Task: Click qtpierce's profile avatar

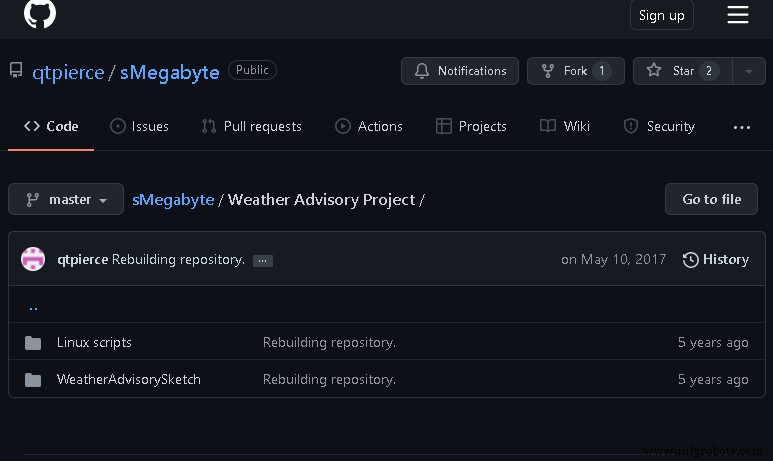Action: click(x=33, y=259)
